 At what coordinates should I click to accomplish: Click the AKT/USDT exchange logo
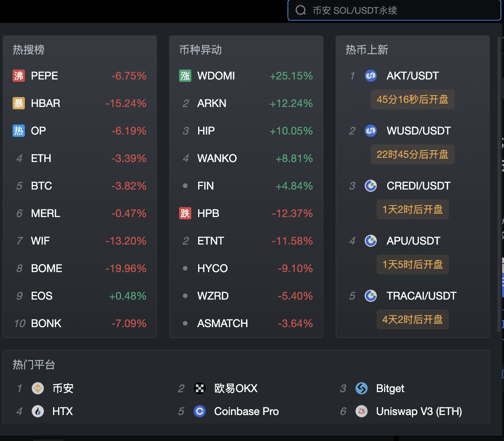[371, 76]
